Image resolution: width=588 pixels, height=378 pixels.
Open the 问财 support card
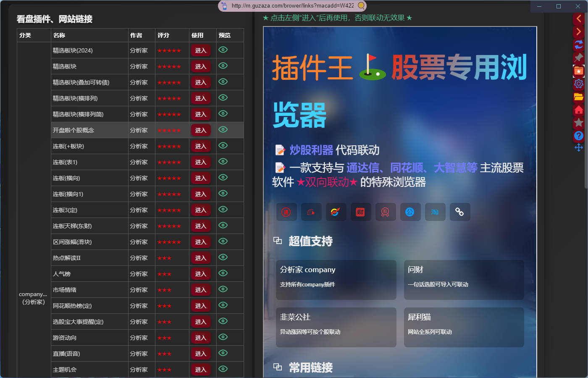tap(464, 280)
